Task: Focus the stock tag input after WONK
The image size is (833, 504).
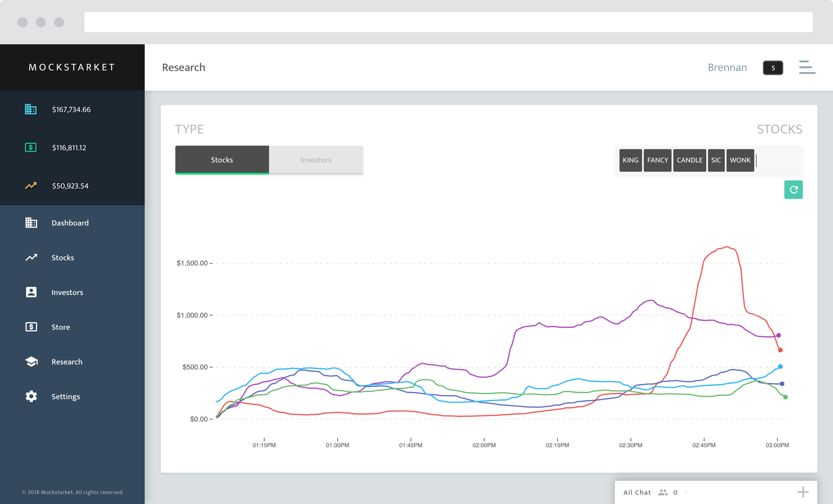Action: (x=778, y=160)
